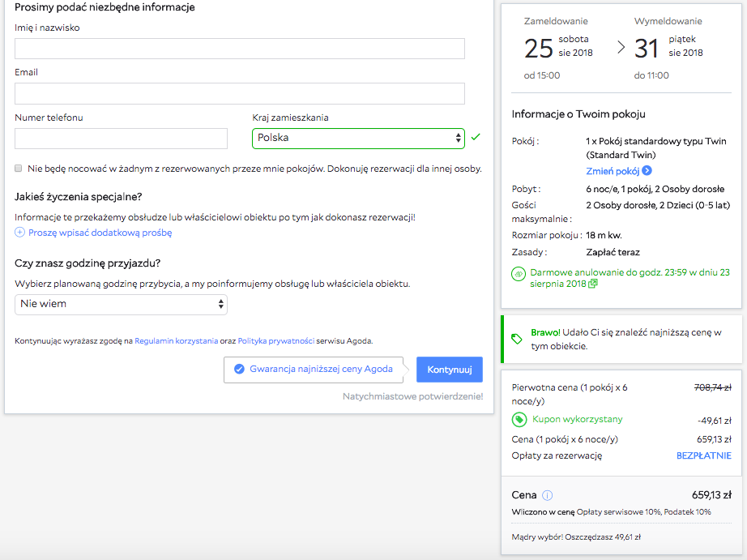
Task: Open the Kraj zamieszkania dropdown
Action: (x=358, y=139)
